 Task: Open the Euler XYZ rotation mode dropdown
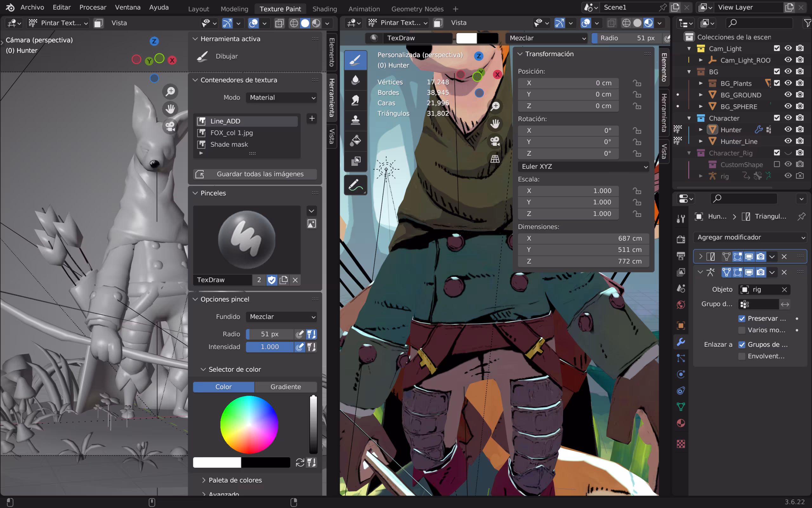click(x=583, y=167)
